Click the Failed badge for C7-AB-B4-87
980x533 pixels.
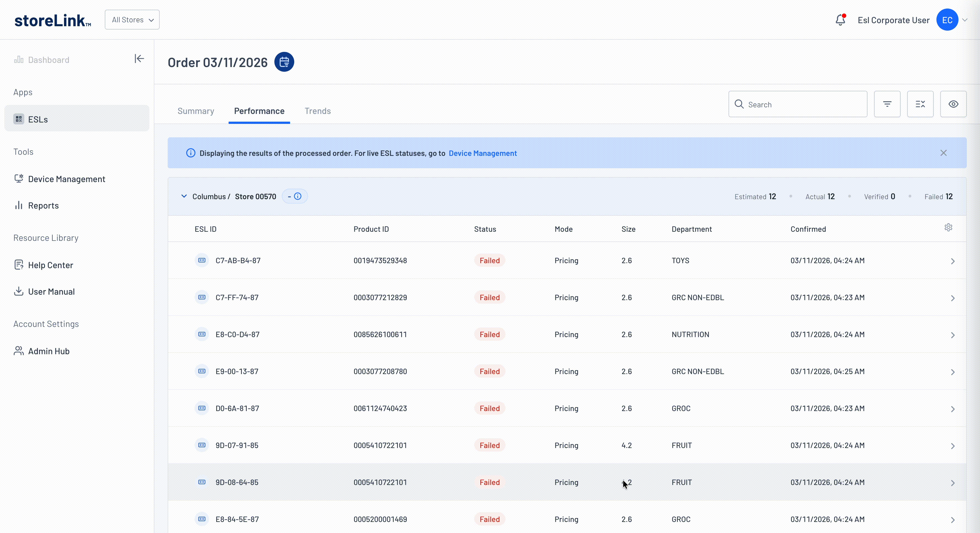[490, 260]
